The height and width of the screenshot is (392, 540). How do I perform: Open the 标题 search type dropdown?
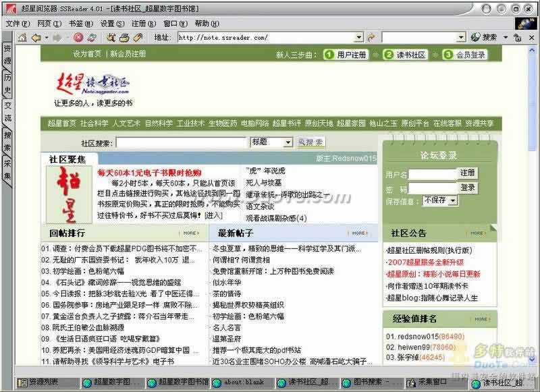point(288,142)
